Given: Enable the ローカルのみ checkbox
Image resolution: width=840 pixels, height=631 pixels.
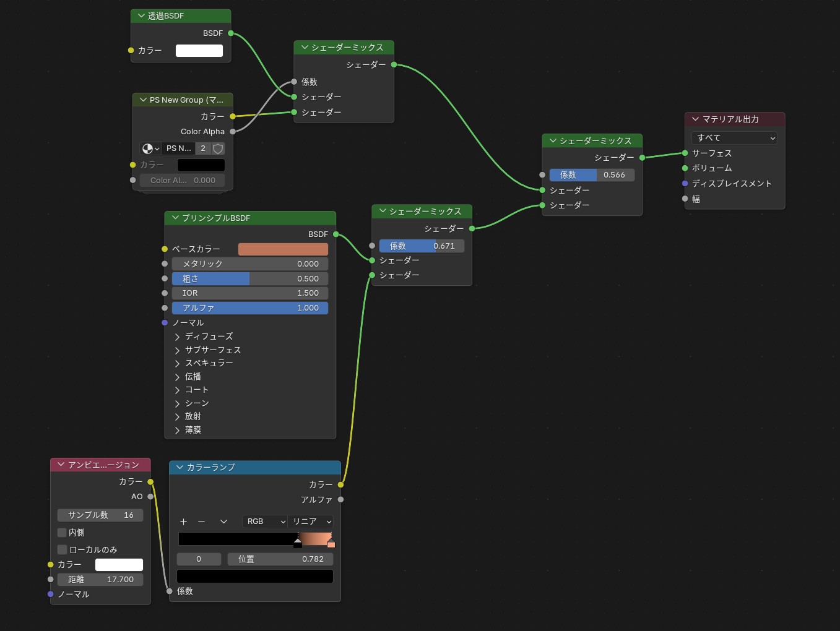Looking at the screenshot, I should (x=62, y=549).
